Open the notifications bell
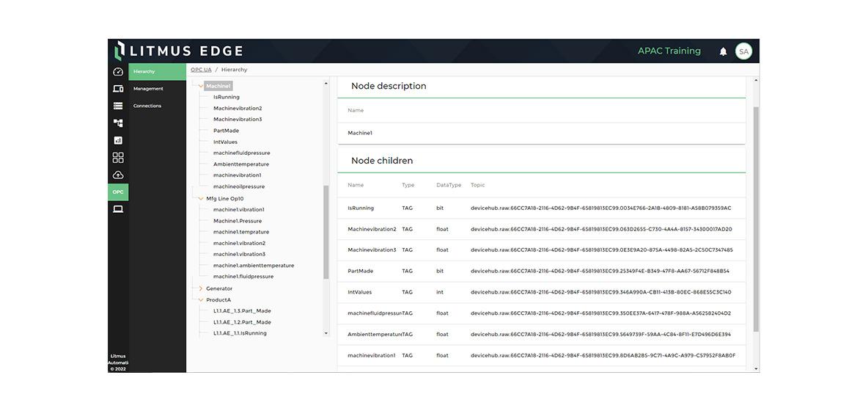The height and width of the screenshot is (411, 868). click(x=723, y=51)
